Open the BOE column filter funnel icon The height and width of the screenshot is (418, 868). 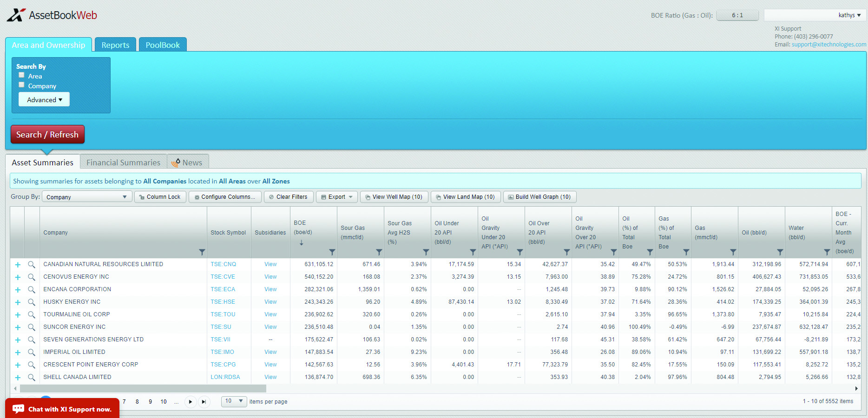pyautogui.click(x=332, y=252)
